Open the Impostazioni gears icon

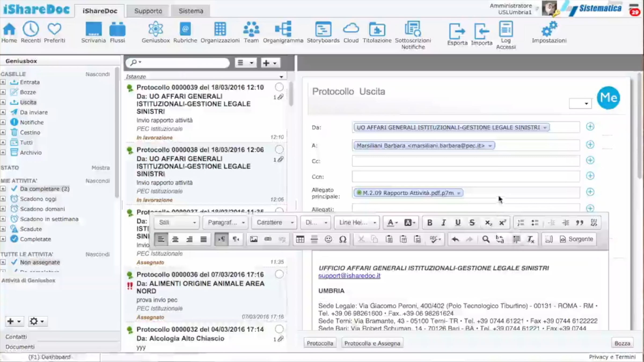pyautogui.click(x=549, y=29)
